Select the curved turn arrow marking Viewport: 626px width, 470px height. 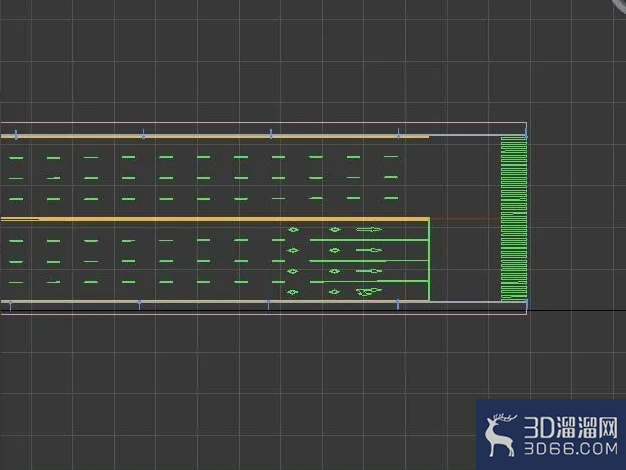click(368, 292)
